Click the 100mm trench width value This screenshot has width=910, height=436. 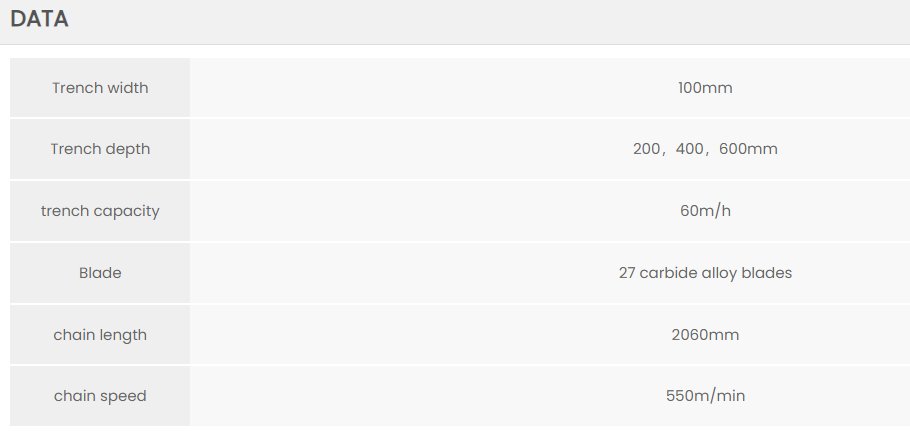click(x=705, y=88)
